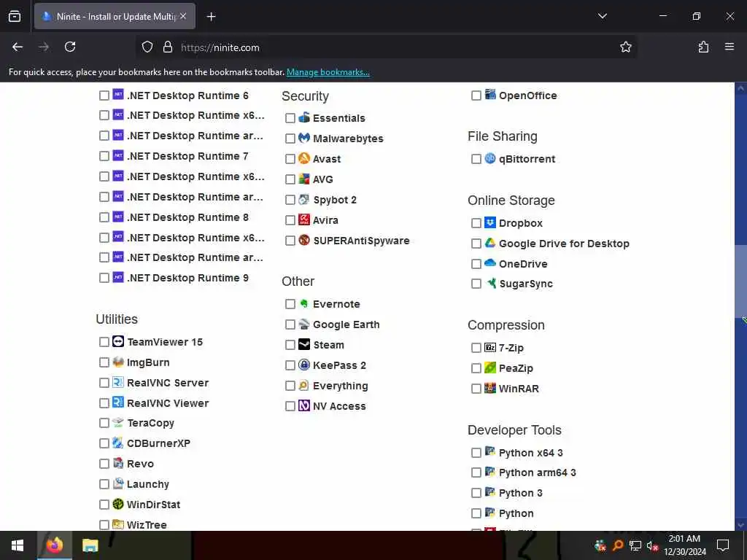Click the Dropbox box icon

490,222
